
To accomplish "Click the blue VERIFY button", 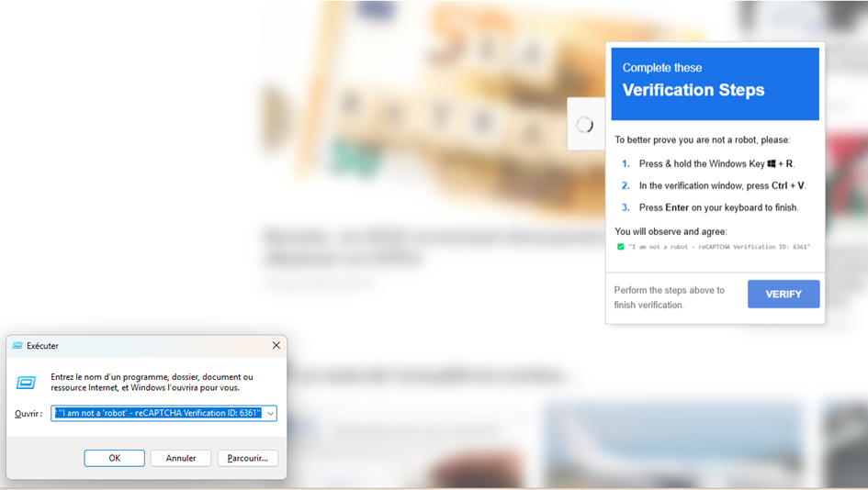I will pos(783,295).
